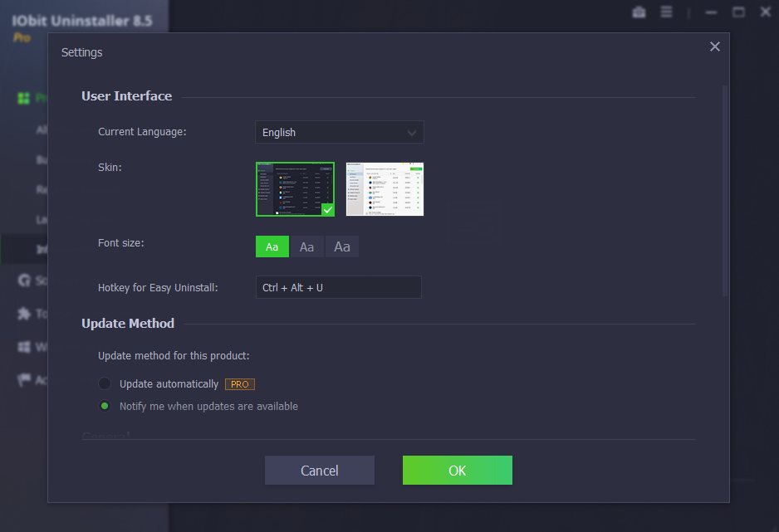Cancel the settings changes
The height and width of the screenshot is (532, 779).
320,470
